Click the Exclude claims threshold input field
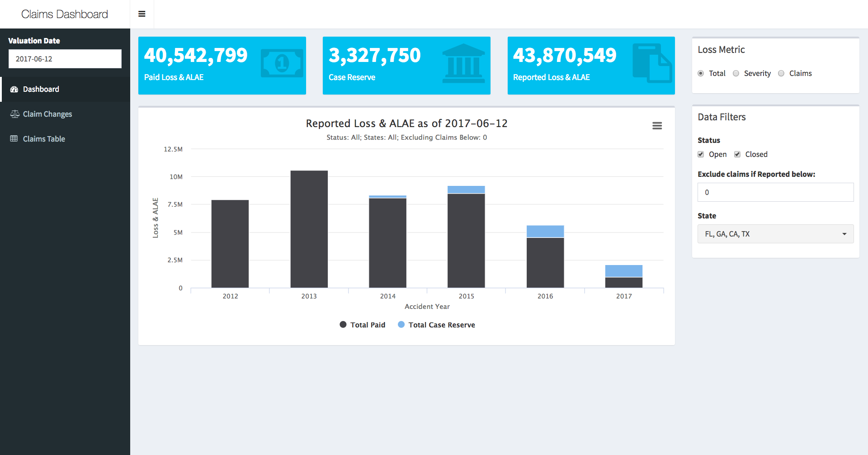Image resolution: width=868 pixels, height=455 pixels. [x=775, y=192]
